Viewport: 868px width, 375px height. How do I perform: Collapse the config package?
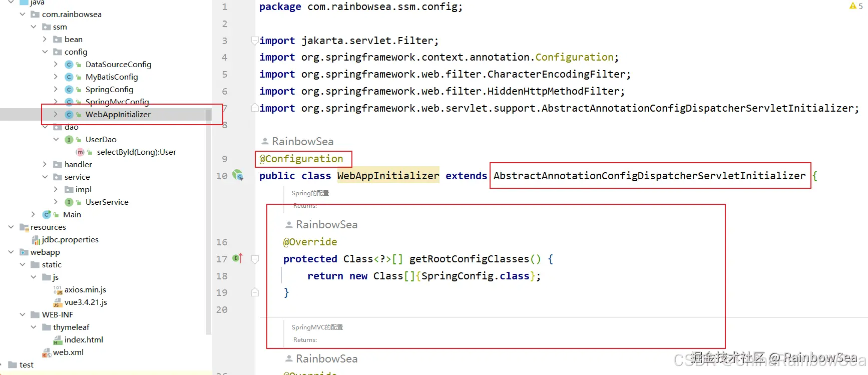45,52
